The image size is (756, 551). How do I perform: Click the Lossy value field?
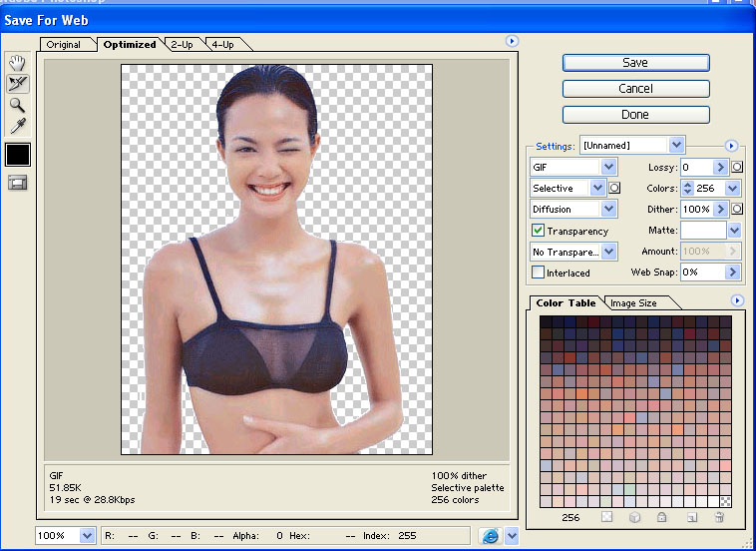coord(697,168)
